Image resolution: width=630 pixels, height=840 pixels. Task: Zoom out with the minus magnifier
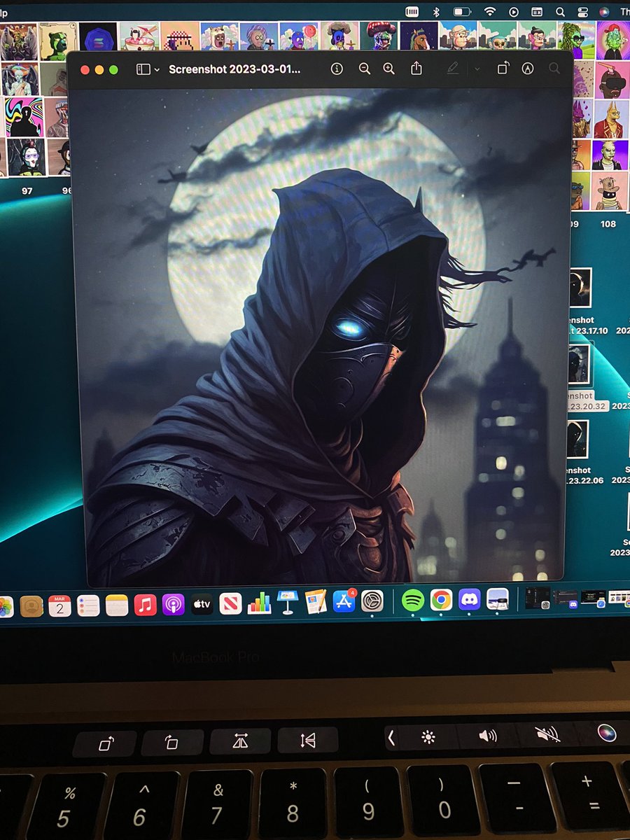click(364, 69)
